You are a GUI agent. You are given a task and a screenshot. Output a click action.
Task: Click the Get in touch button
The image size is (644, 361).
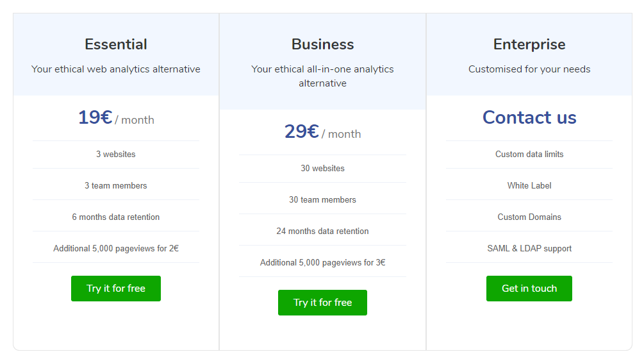point(529,289)
